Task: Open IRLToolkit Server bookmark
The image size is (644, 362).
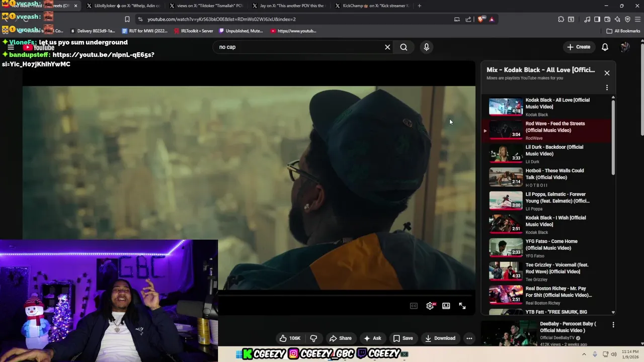Action: (x=194, y=31)
